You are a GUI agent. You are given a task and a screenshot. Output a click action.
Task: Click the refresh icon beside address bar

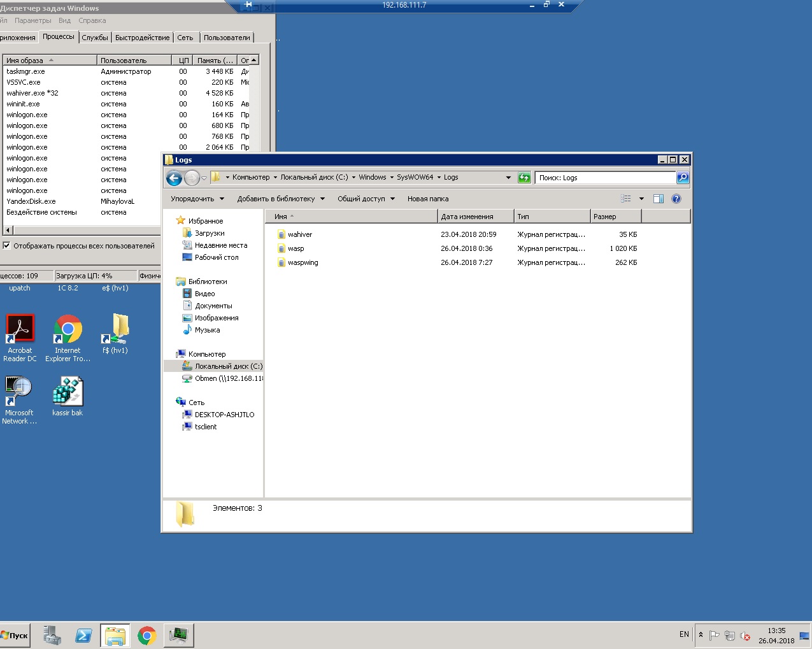(x=524, y=178)
